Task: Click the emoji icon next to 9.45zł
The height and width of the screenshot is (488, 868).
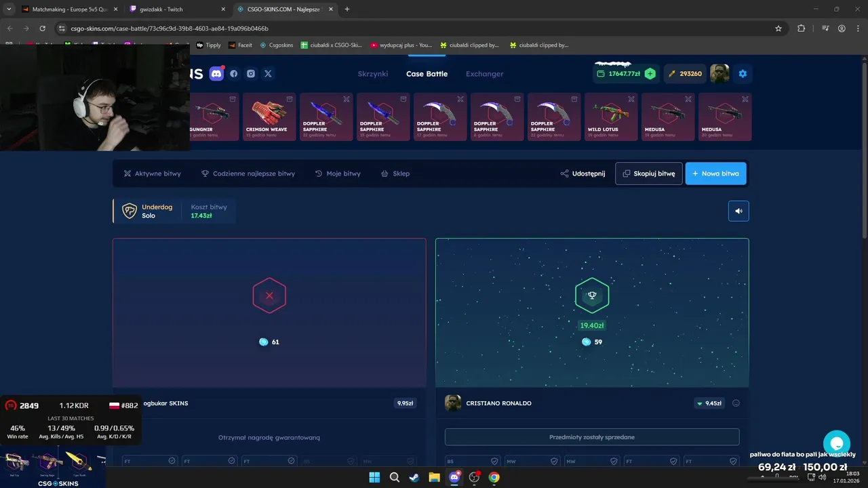Action: point(736,403)
